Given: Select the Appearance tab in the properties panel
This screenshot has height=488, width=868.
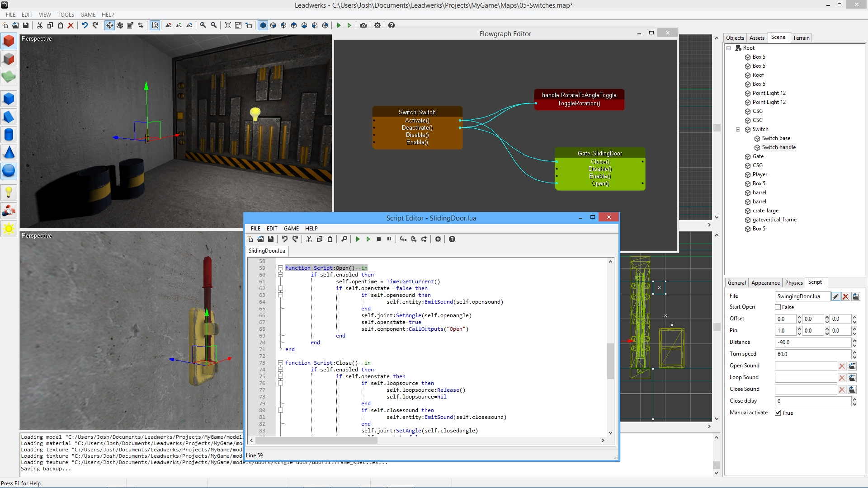Looking at the screenshot, I should click(x=765, y=282).
